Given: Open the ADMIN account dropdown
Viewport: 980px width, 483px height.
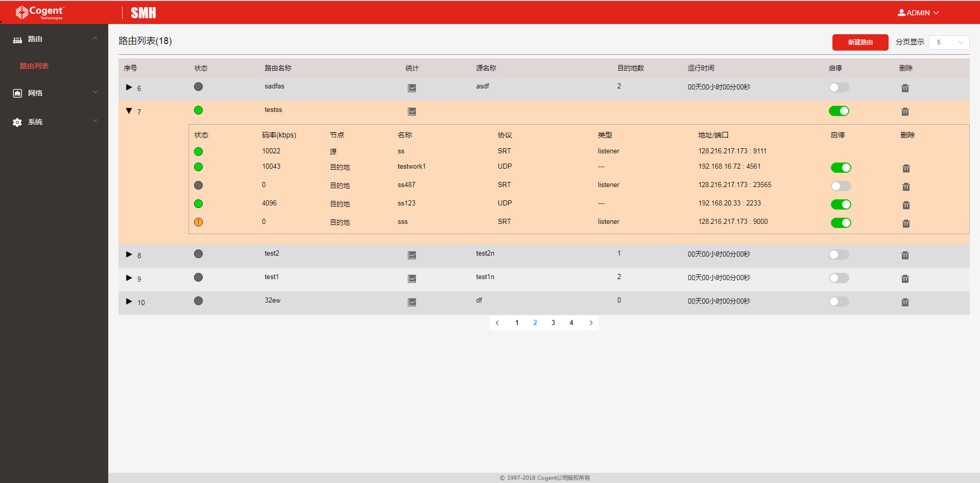Looking at the screenshot, I should point(918,13).
